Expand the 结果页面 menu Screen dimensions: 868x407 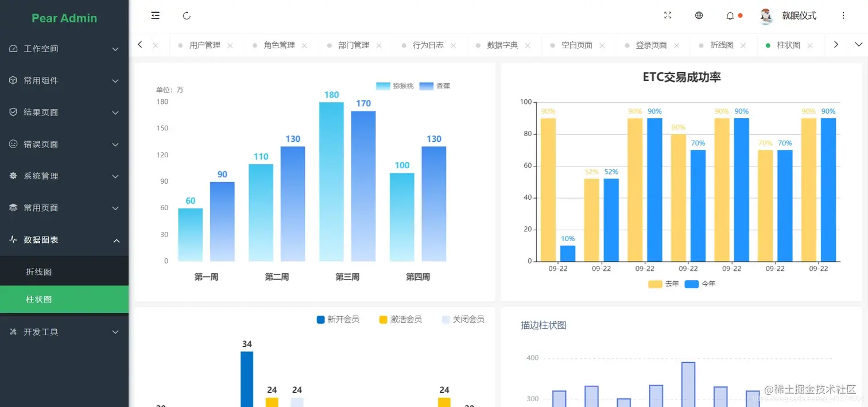click(x=115, y=113)
